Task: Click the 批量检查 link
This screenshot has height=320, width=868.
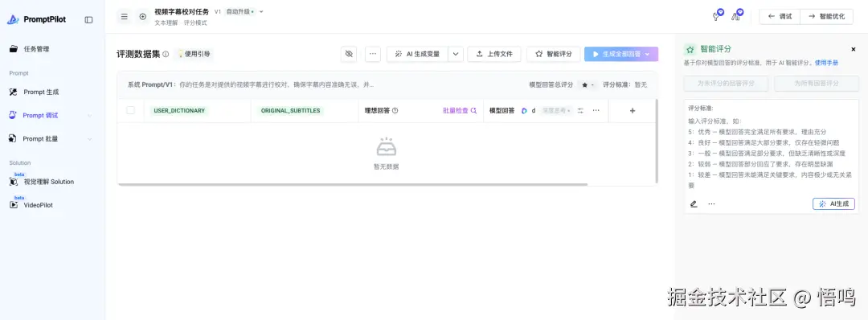Action: [x=460, y=111]
